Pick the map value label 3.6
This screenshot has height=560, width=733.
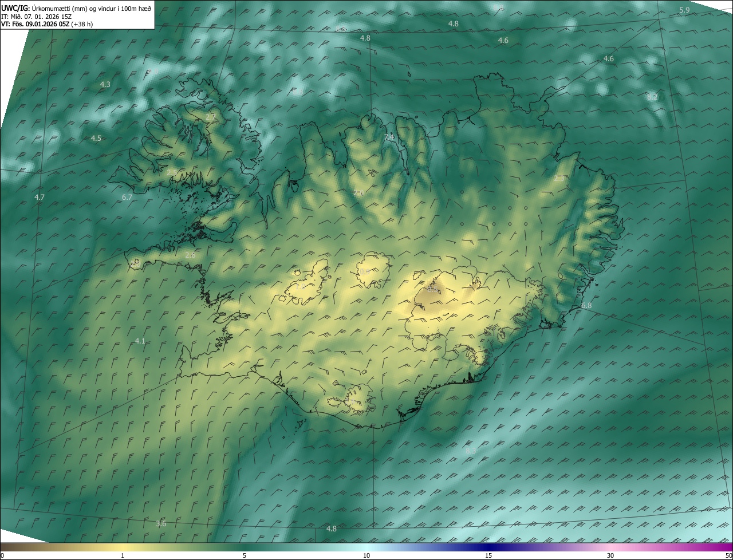click(x=161, y=524)
